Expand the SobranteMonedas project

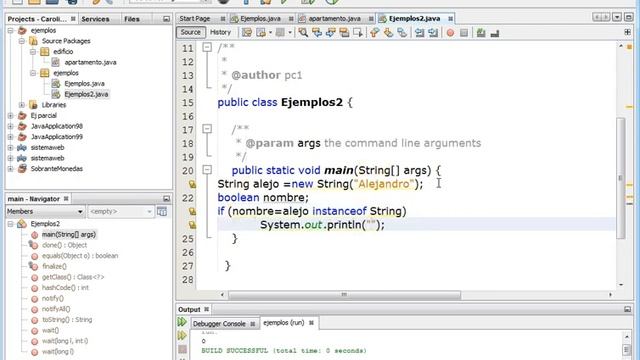pyautogui.click(x=11, y=169)
